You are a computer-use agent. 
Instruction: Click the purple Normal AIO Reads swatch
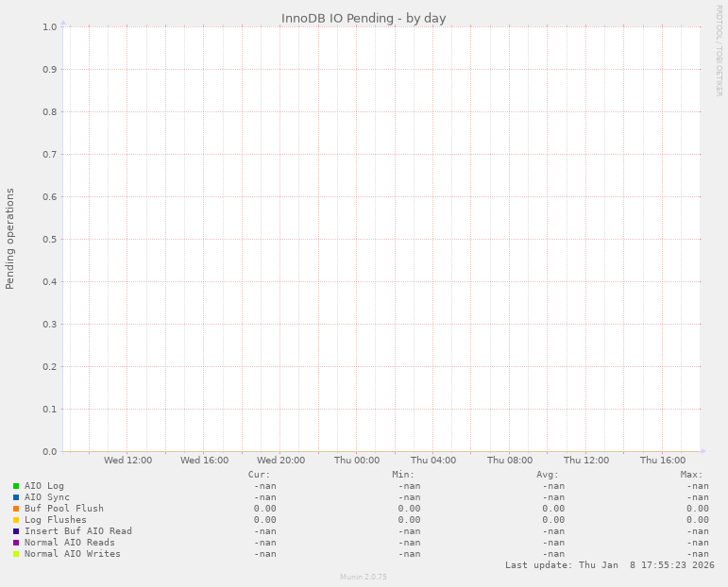[x=16, y=543]
